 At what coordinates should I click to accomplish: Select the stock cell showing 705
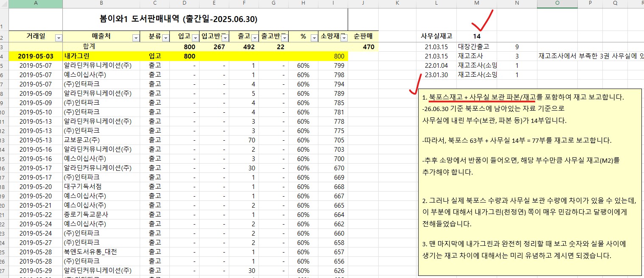[x=333, y=140]
